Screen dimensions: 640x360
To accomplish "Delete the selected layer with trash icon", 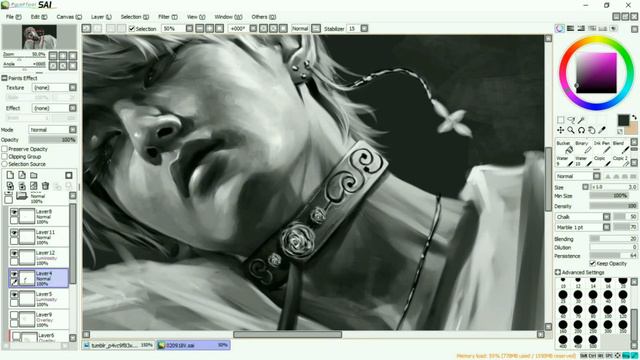I will tap(45, 186).
